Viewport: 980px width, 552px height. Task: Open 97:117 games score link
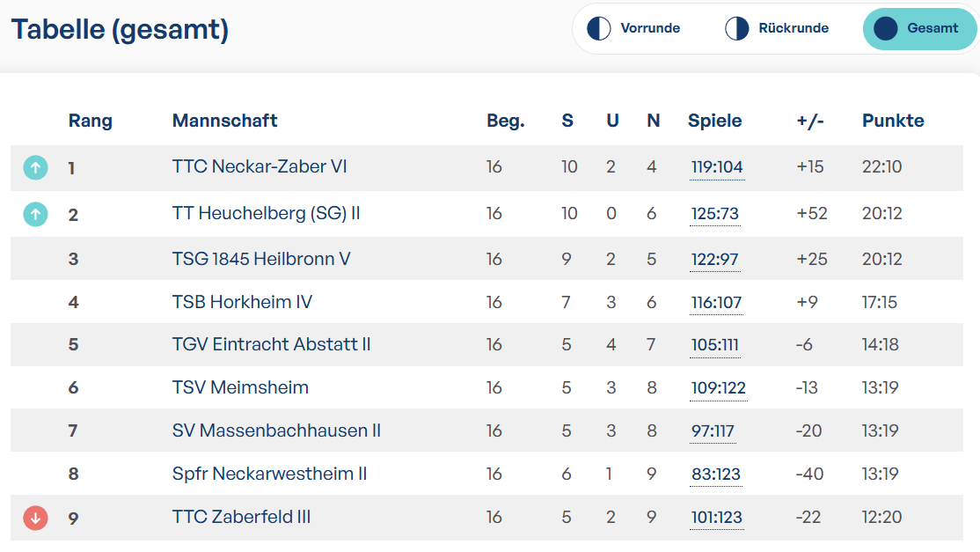tap(713, 431)
